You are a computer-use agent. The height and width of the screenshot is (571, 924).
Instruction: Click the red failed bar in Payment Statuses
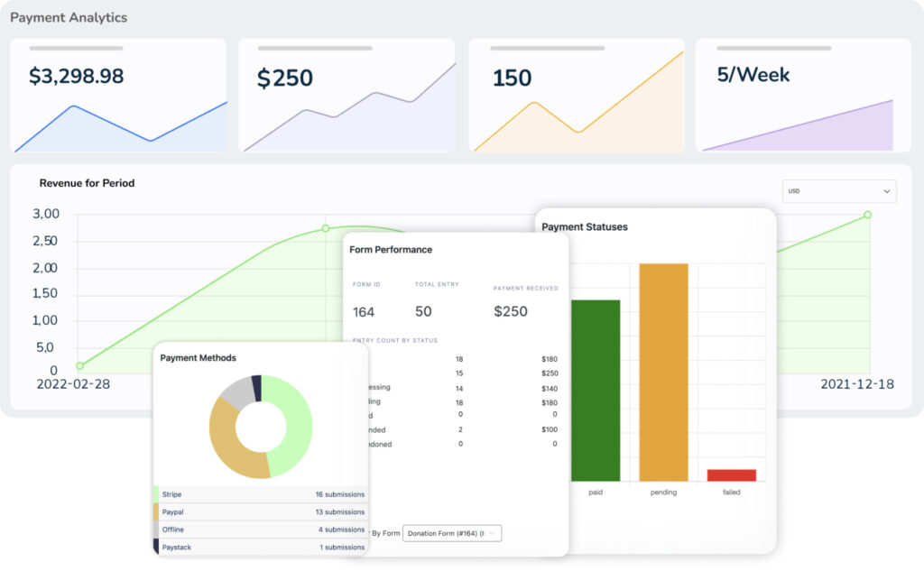tap(731, 475)
